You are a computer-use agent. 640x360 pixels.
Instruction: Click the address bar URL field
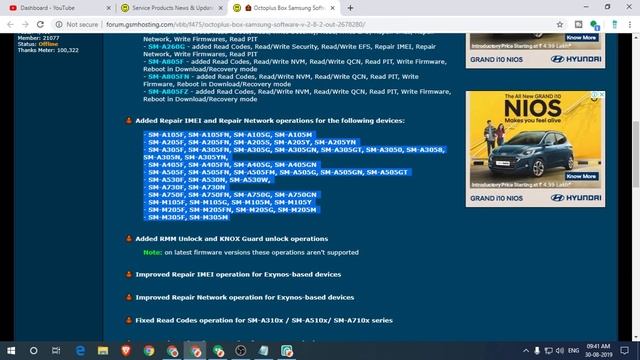[x=236, y=24]
